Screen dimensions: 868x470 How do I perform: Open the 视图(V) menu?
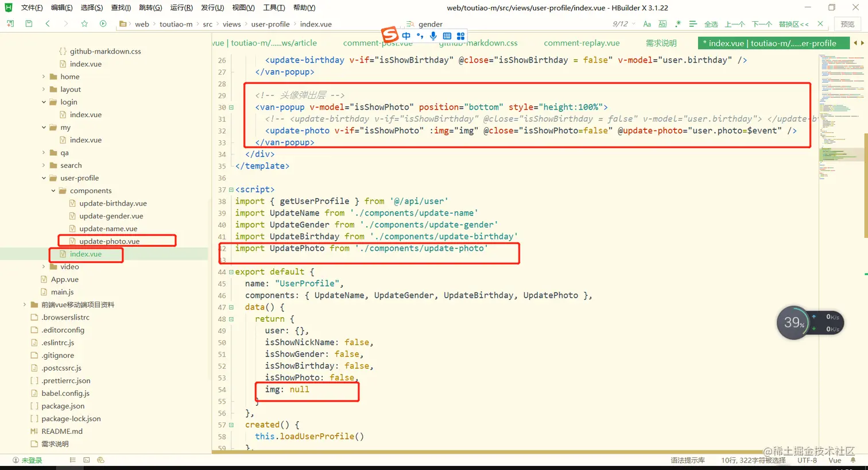243,7
